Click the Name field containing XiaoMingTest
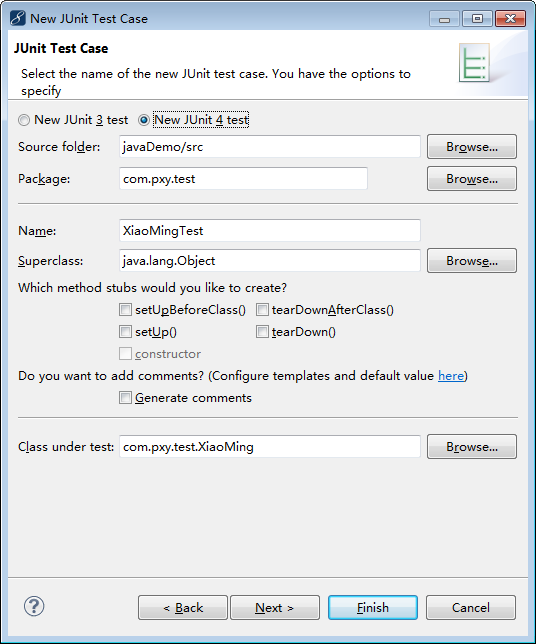536x644 pixels. click(x=270, y=230)
